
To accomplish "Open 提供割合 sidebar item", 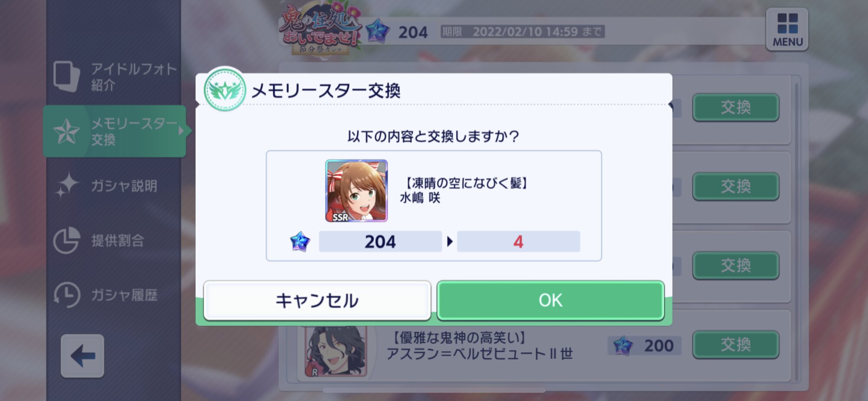I will [x=115, y=240].
